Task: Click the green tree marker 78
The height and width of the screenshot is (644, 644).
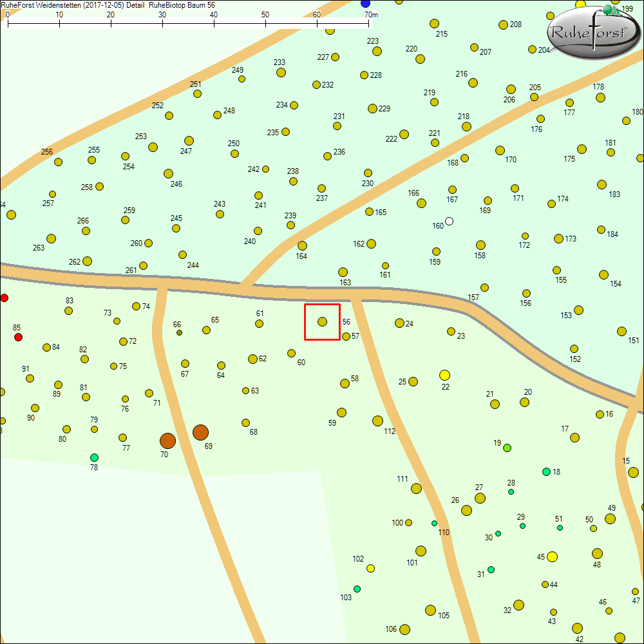Action: click(94, 457)
